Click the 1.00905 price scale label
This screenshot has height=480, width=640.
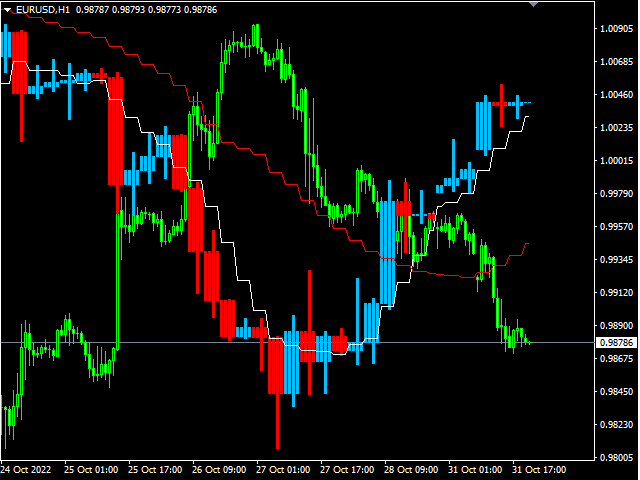(616, 29)
